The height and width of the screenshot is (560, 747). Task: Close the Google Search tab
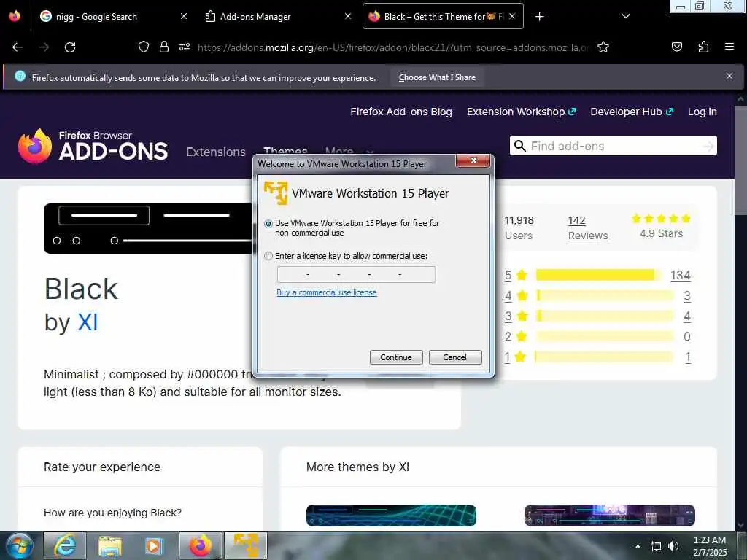(183, 16)
